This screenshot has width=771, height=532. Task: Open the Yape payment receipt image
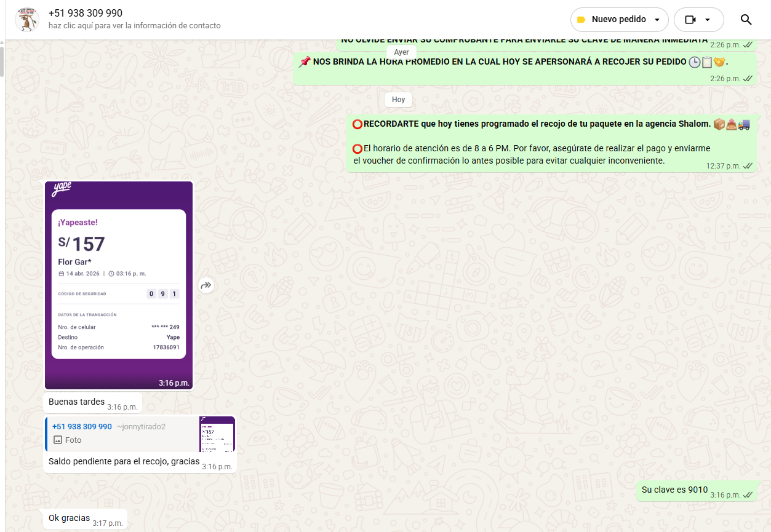(x=119, y=285)
